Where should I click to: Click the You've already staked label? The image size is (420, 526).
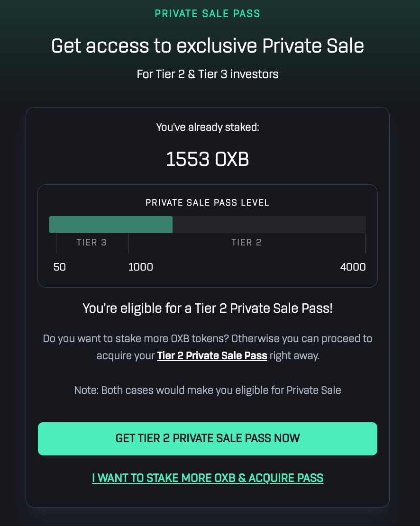coord(208,127)
